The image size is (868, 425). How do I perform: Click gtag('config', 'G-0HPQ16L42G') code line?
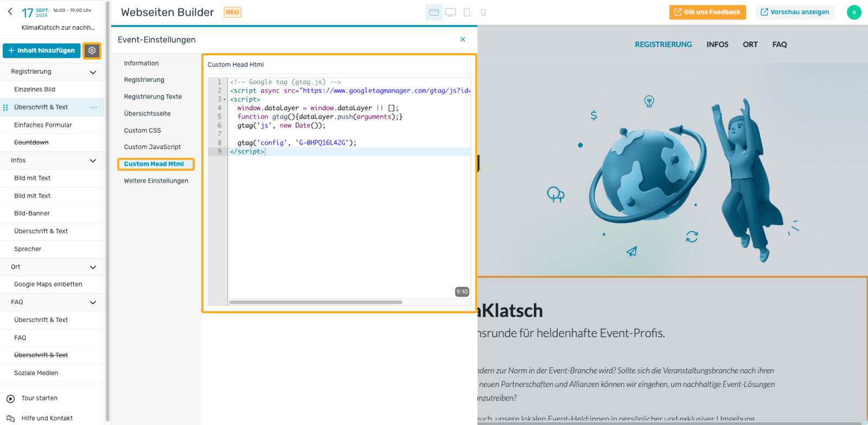coord(297,143)
